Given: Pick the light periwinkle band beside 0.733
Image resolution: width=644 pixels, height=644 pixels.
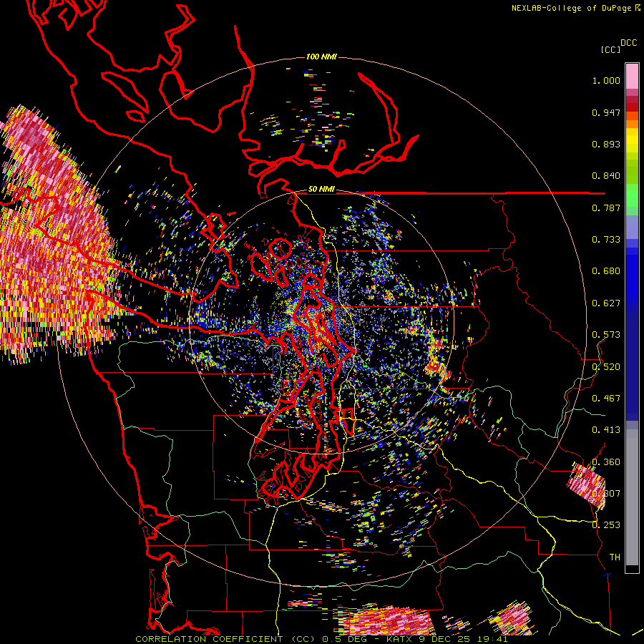Looking at the screenshot, I should [x=632, y=227].
